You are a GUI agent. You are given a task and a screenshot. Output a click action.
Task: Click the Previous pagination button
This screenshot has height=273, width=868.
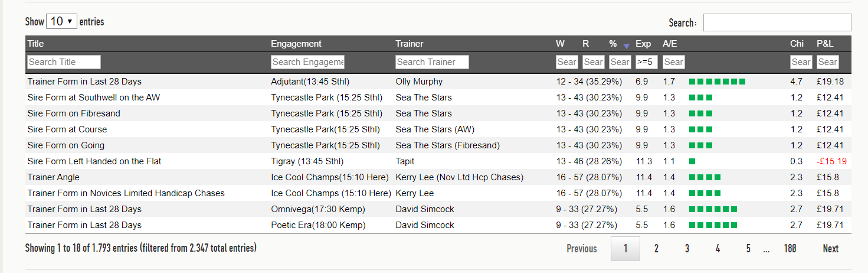click(x=582, y=249)
